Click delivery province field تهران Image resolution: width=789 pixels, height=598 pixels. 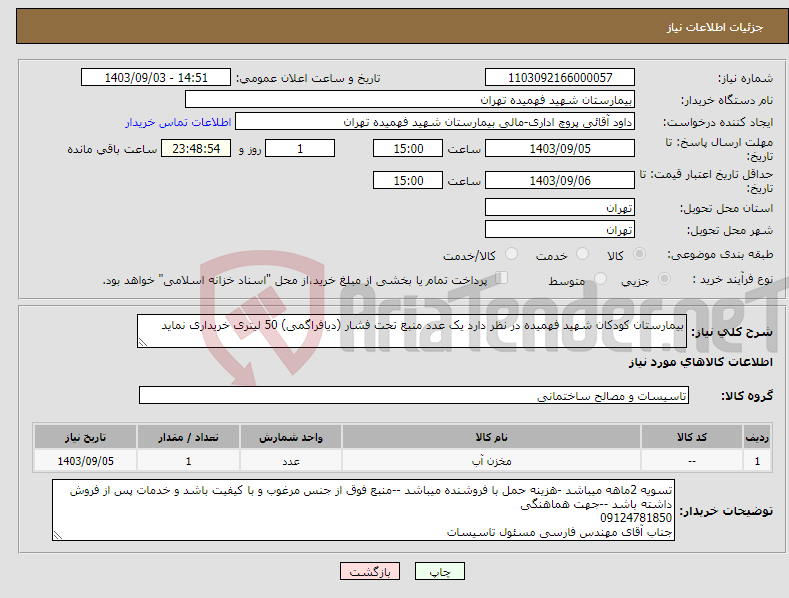(x=560, y=207)
